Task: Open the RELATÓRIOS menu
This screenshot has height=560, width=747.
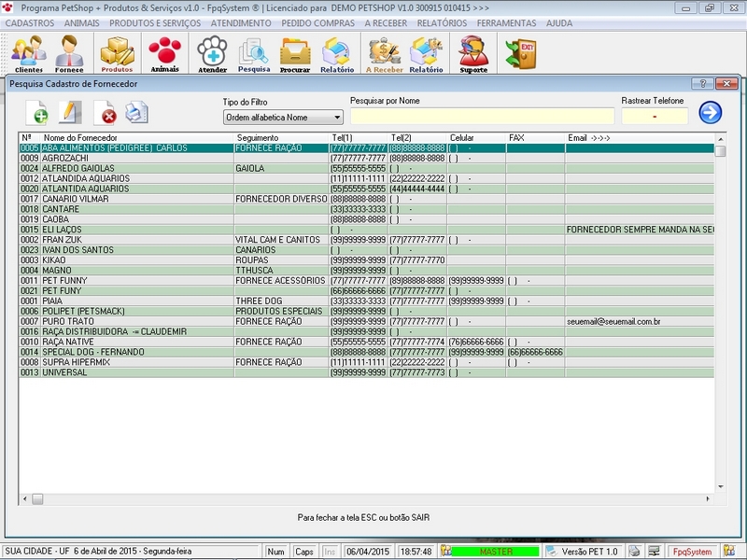Action: [442, 23]
